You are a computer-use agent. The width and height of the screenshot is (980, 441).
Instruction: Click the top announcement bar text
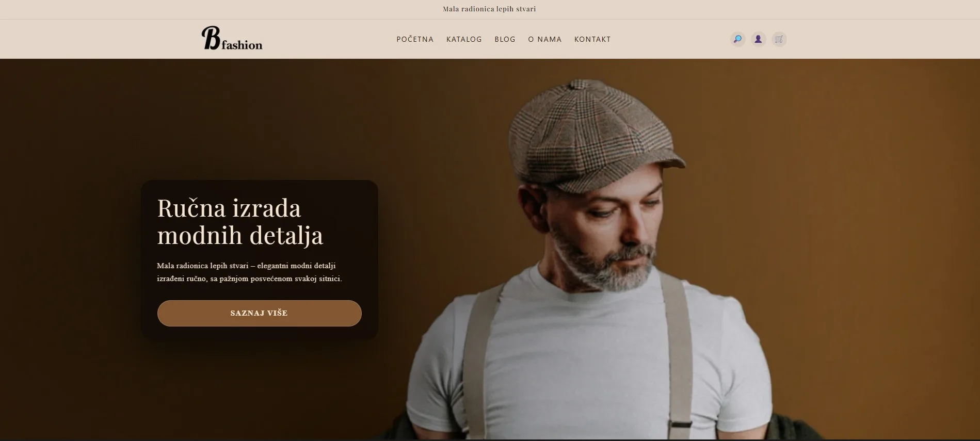(489, 9)
